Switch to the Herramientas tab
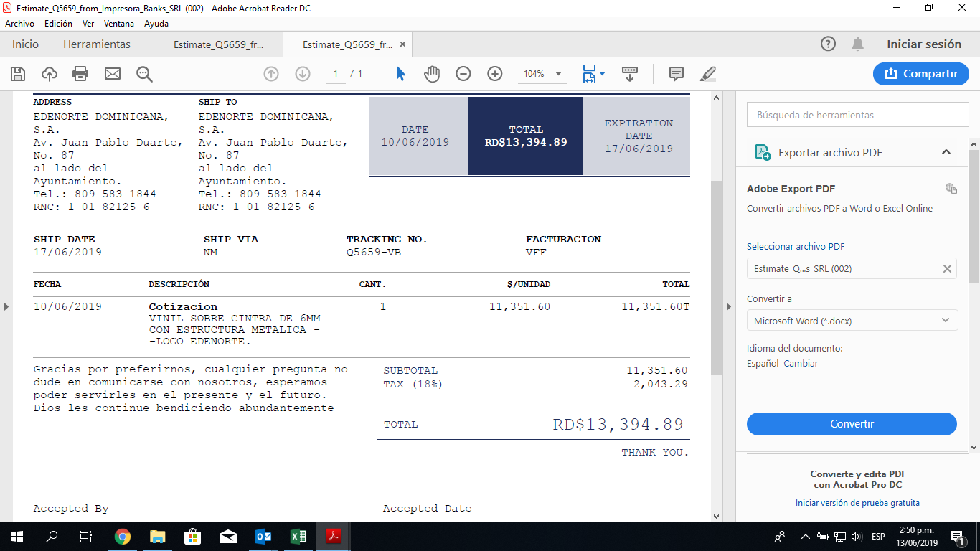This screenshot has width=980, height=551. 97,44
